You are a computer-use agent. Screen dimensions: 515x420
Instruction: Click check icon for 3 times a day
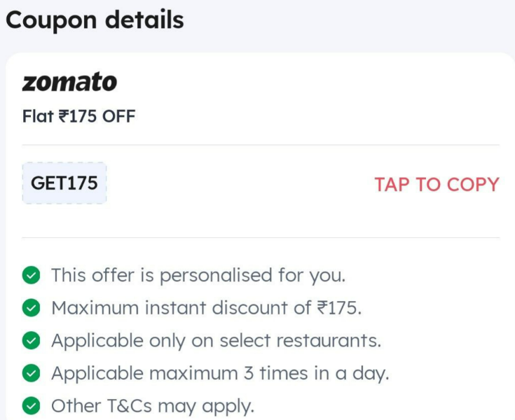click(32, 373)
